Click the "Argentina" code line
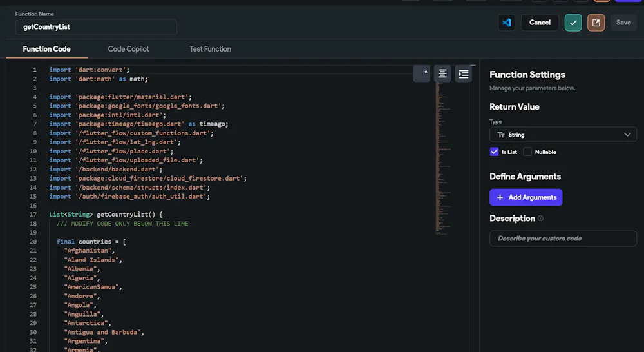The height and width of the screenshot is (352, 644). pyautogui.click(x=86, y=341)
